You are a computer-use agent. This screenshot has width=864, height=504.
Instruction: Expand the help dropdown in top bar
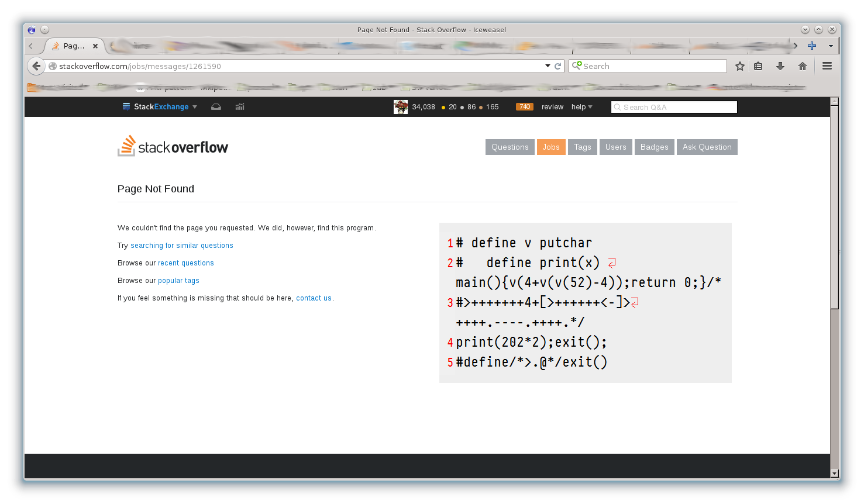[582, 107]
